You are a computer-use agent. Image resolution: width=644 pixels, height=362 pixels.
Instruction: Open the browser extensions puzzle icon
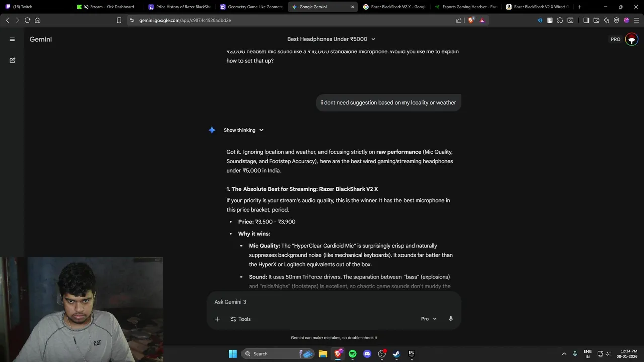click(x=560, y=20)
